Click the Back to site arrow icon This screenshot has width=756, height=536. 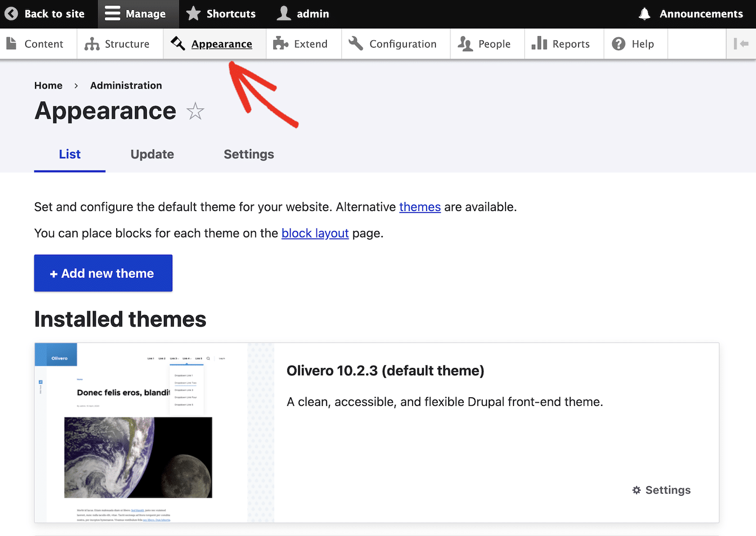point(11,14)
